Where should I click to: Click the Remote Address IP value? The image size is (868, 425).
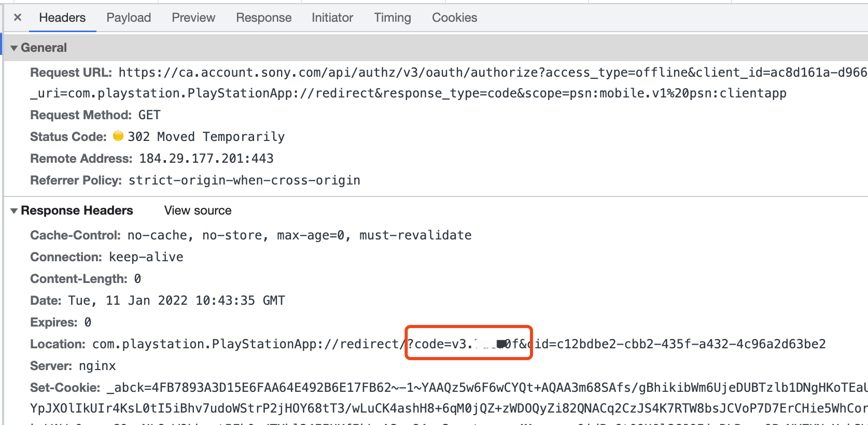206,159
